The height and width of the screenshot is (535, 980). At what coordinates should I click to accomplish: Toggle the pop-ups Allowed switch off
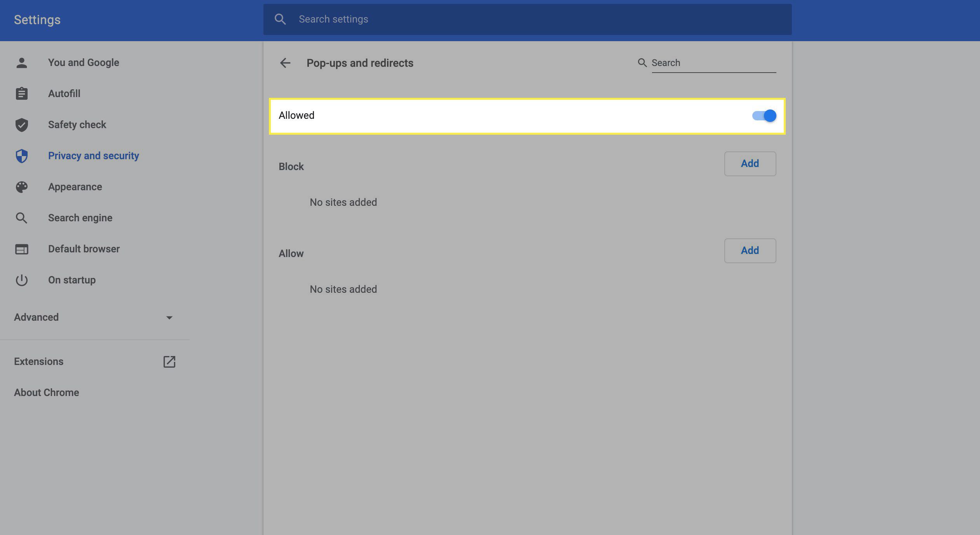click(x=764, y=115)
